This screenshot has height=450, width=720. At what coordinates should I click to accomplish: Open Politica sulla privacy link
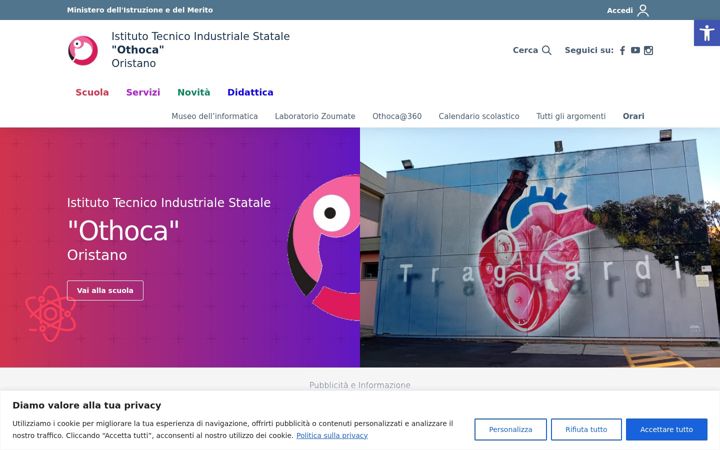[332, 435]
